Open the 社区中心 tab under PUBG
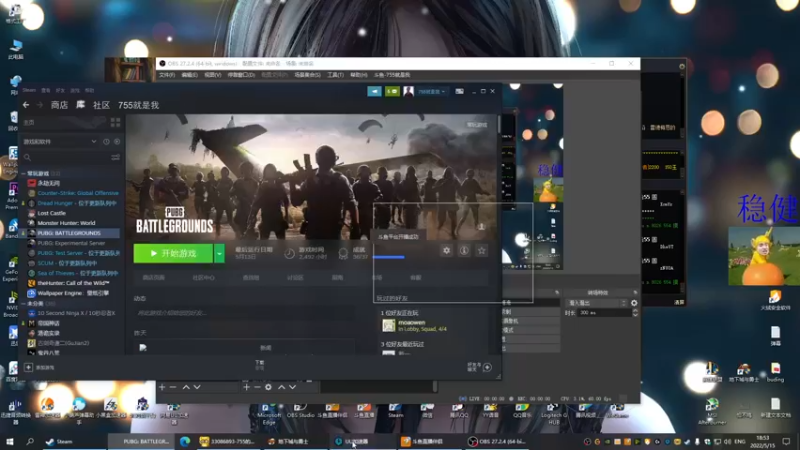The width and height of the screenshot is (800, 450). click(203, 278)
